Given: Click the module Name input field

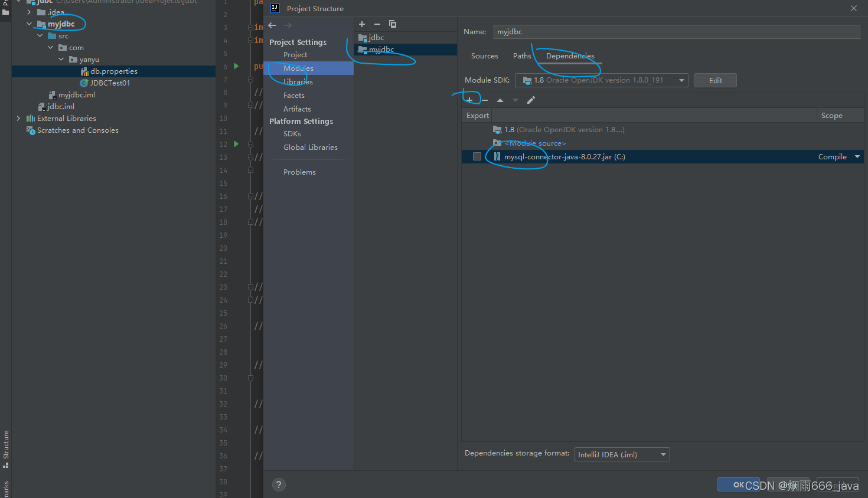Looking at the screenshot, I should [677, 32].
